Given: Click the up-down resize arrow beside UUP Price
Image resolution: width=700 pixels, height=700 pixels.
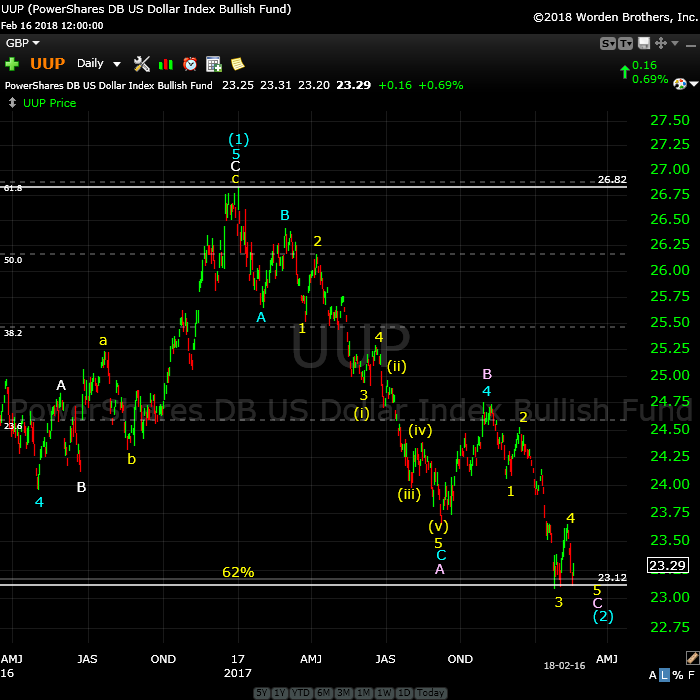Looking at the screenshot, I should [12, 103].
